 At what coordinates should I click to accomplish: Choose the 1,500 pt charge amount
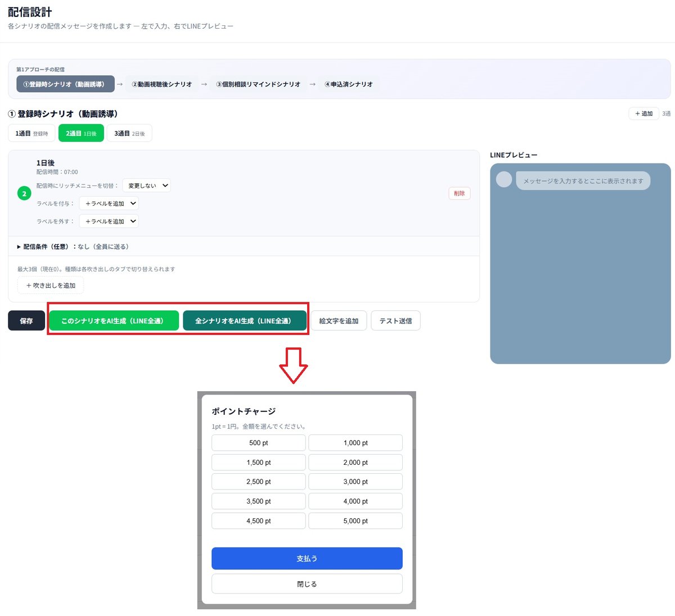click(259, 463)
